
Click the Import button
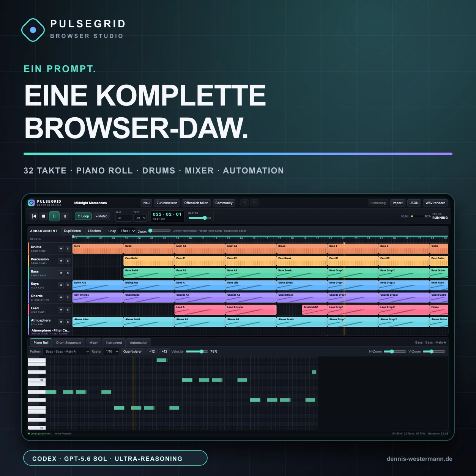coord(398,203)
